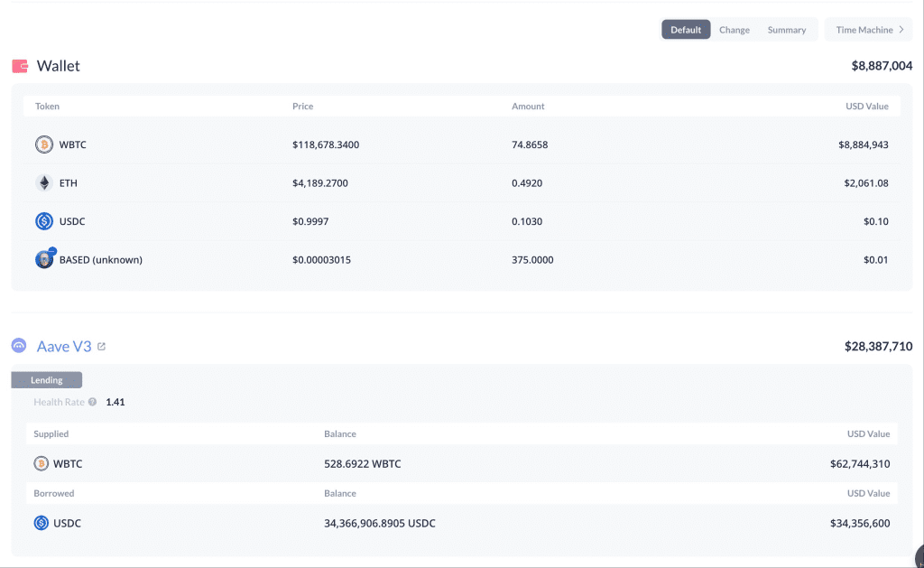
Task: Open the Time Machine panel
Action: (x=869, y=30)
